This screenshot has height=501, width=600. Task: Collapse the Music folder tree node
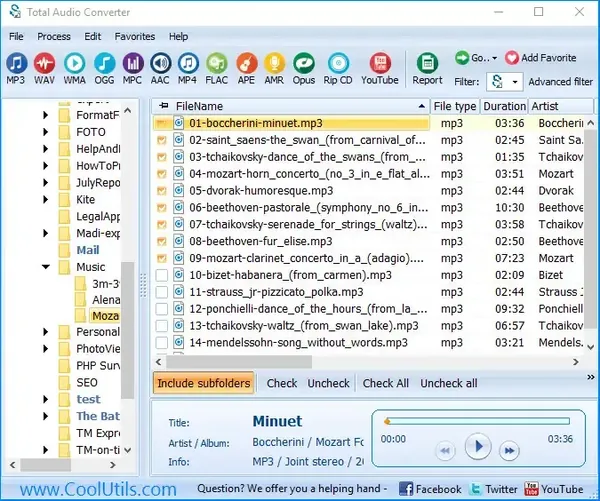coord(46,267)
